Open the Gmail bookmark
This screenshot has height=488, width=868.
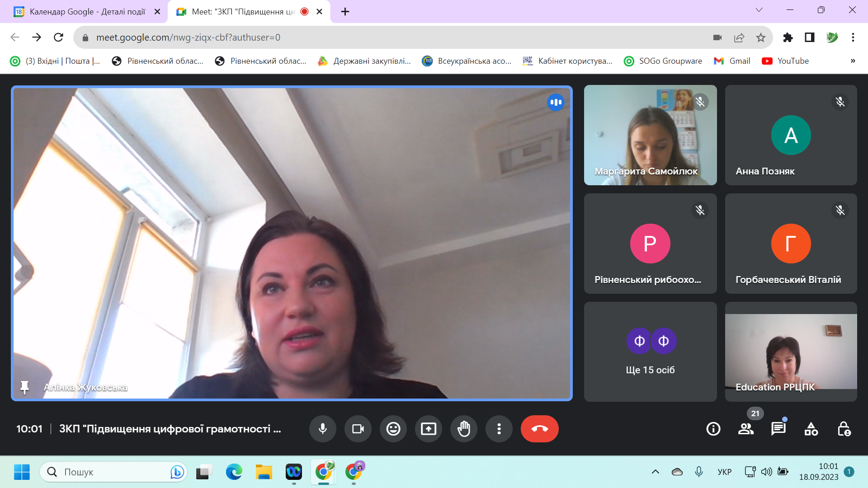[x=732, y=61]
